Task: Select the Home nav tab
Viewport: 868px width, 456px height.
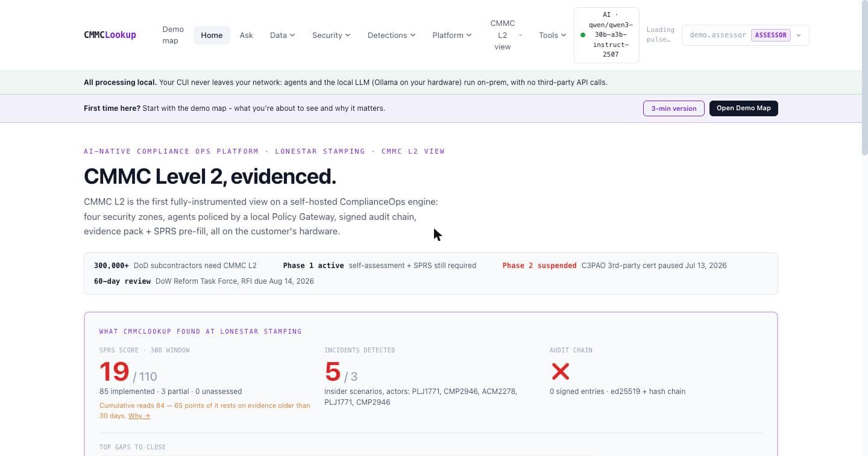Action: 212,35
